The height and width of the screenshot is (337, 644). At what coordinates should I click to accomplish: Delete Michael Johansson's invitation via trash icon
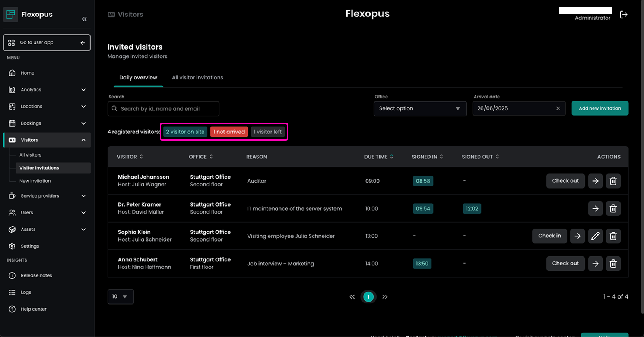pyautogui.click(x=613, y=181)
